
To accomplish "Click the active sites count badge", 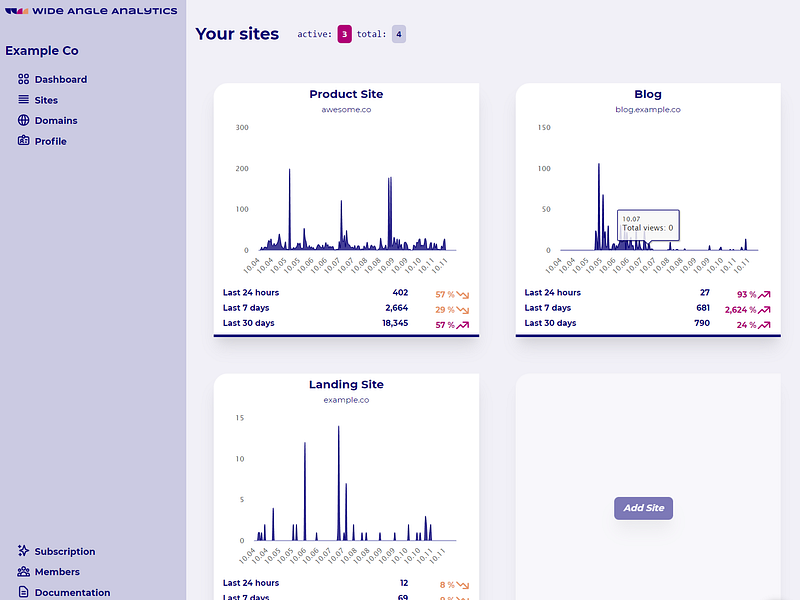I will coord(343,33).
